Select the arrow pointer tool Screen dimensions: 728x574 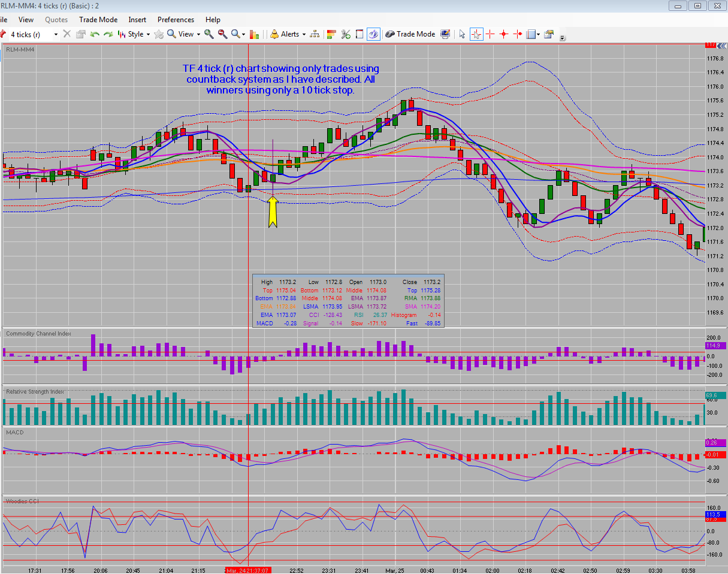point(462,34)
